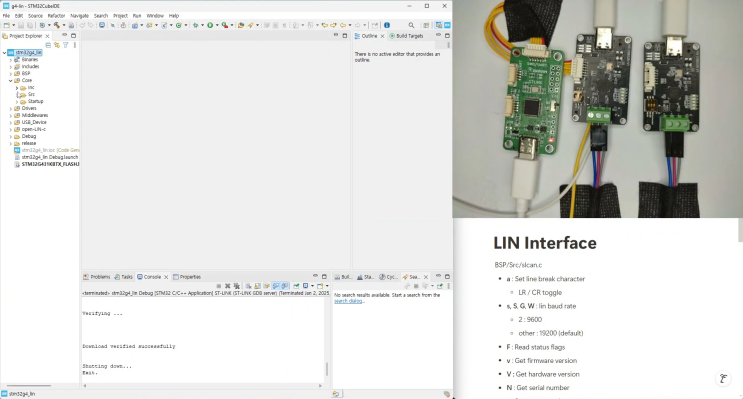743x399 pixels.
Task: Open the Run button dropdown arrow
Action: [217, 25]
